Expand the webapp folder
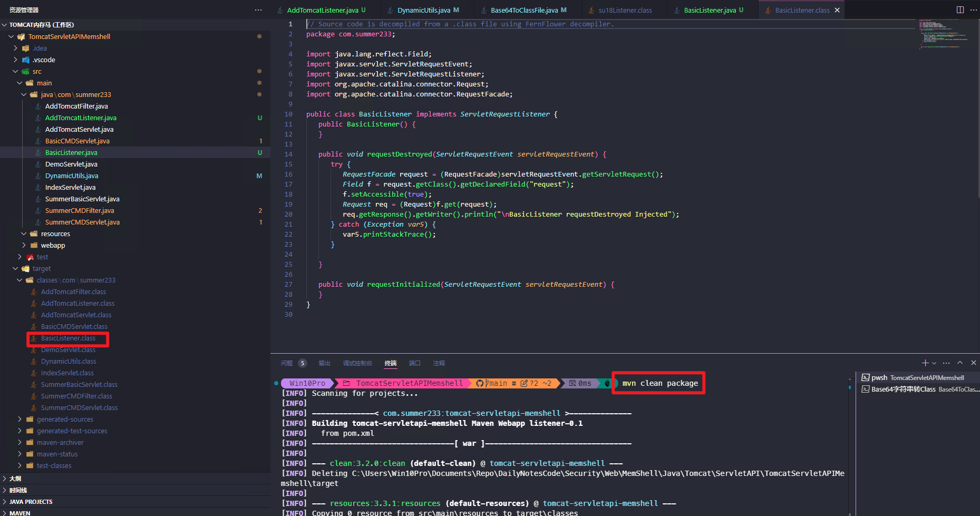Image resolution: width=980 pixels, height=516 pixels. pos(24,246)
